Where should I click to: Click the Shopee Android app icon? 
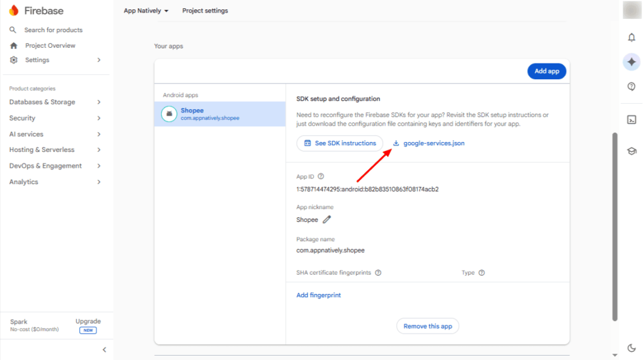169,114
